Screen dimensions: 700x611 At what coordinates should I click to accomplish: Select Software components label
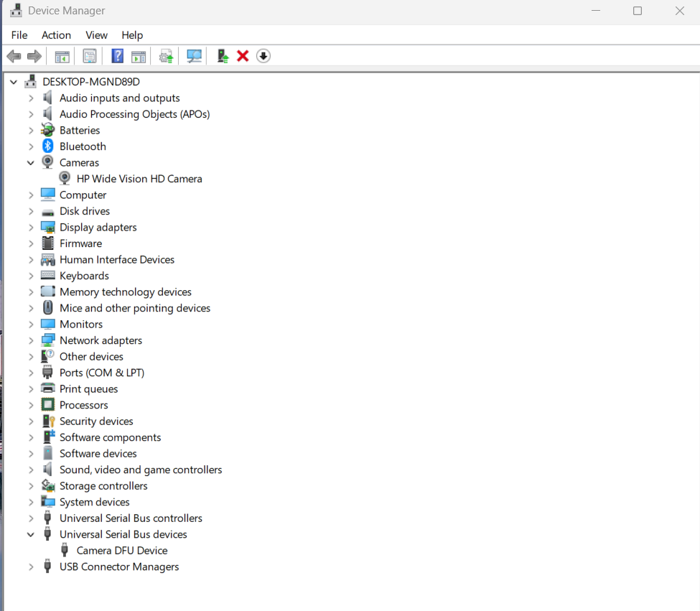(x=111, y=437)
